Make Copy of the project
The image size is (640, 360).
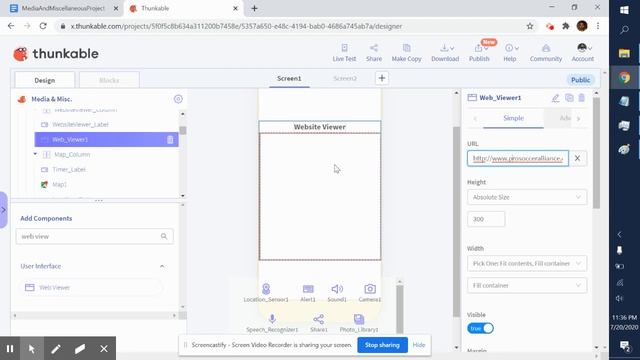[406, 53]
